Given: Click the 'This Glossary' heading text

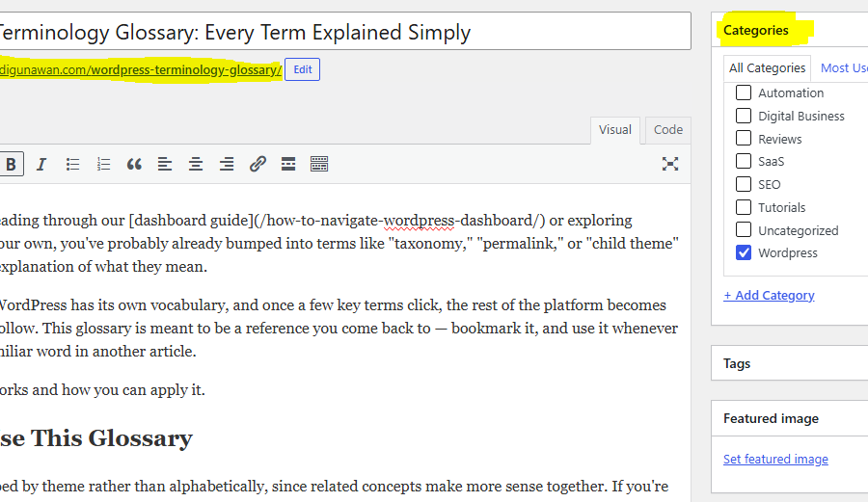Looking at the screenshot, I should click(x=111, y=438).
